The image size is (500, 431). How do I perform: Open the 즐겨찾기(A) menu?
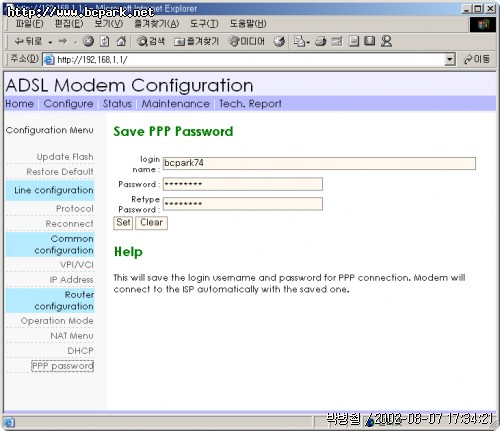(156, 24)
